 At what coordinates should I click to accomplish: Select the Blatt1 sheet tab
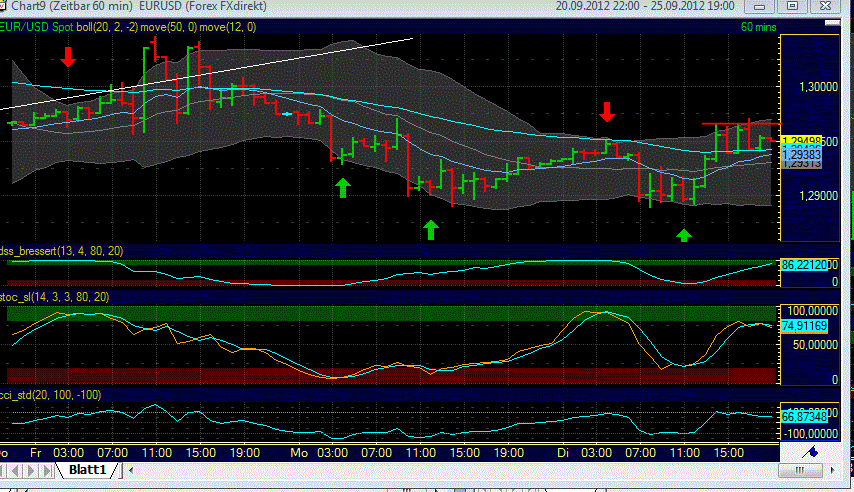click(87, 470)
